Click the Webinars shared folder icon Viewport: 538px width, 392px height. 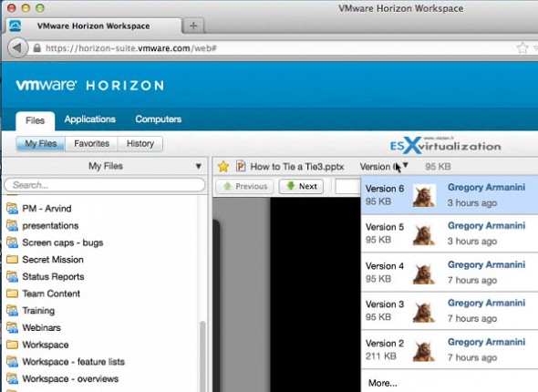(x=13, y=327)
